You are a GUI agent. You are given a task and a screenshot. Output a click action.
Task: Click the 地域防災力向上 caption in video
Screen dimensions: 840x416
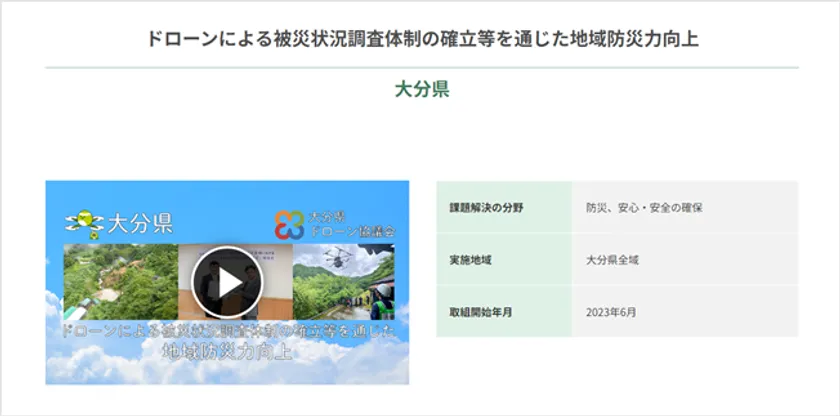point(227,352)
